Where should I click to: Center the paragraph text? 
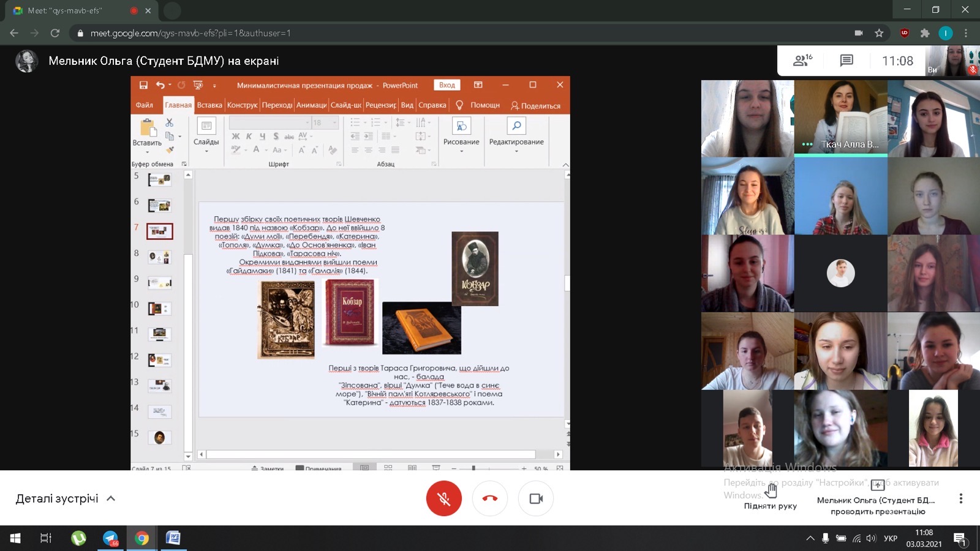point(368,150)
